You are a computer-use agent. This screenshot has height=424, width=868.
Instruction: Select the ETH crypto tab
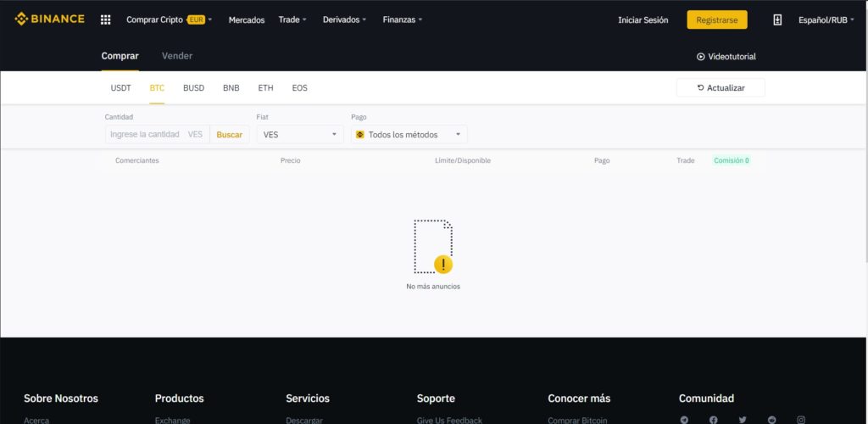pos(265,88)
